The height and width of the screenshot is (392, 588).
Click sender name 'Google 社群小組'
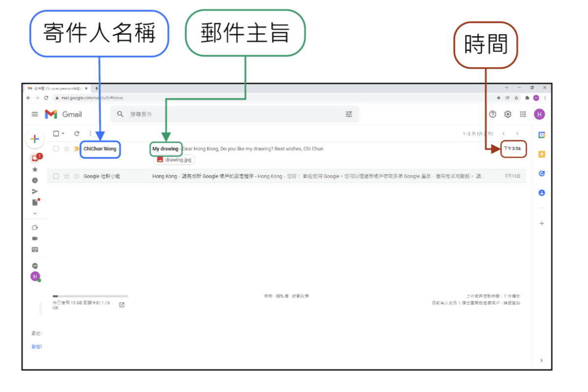click(102, 176)
